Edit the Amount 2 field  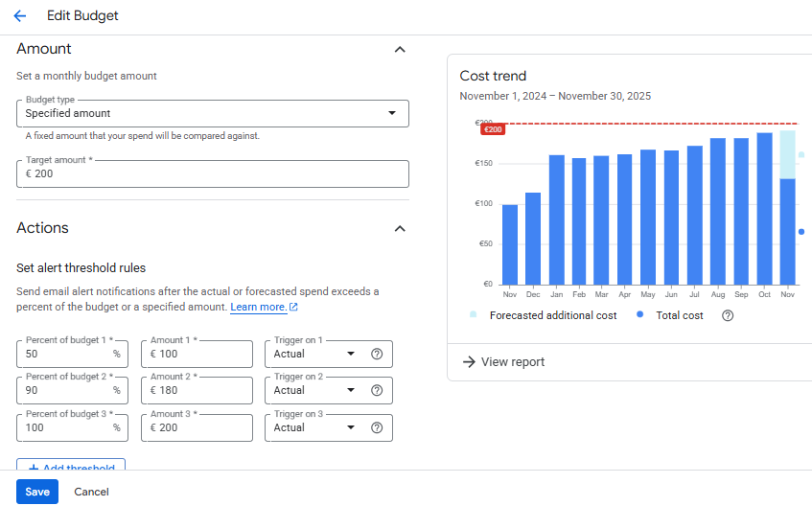(x=197, y=390)
